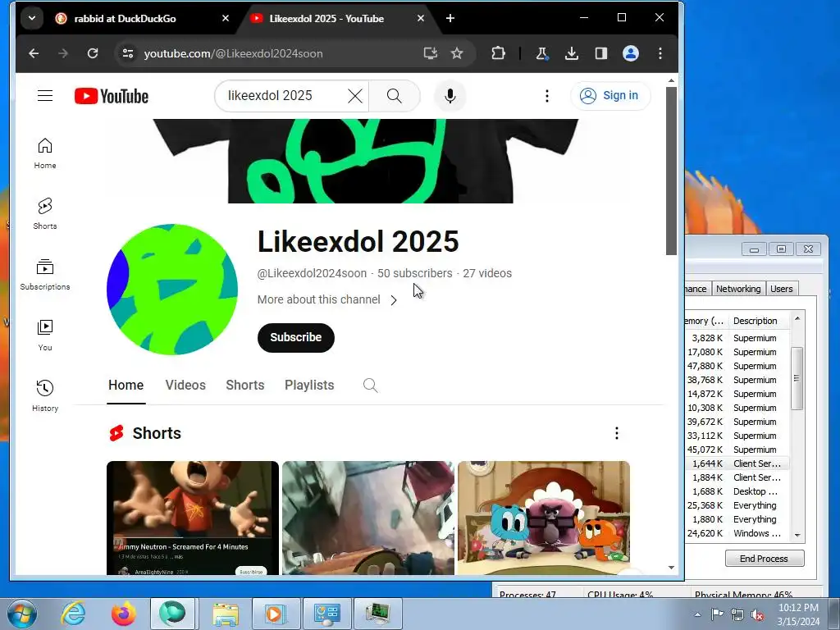Click the Likeexdol 2025 channel avatar
The image size is (840, 630).
[172, 290]
